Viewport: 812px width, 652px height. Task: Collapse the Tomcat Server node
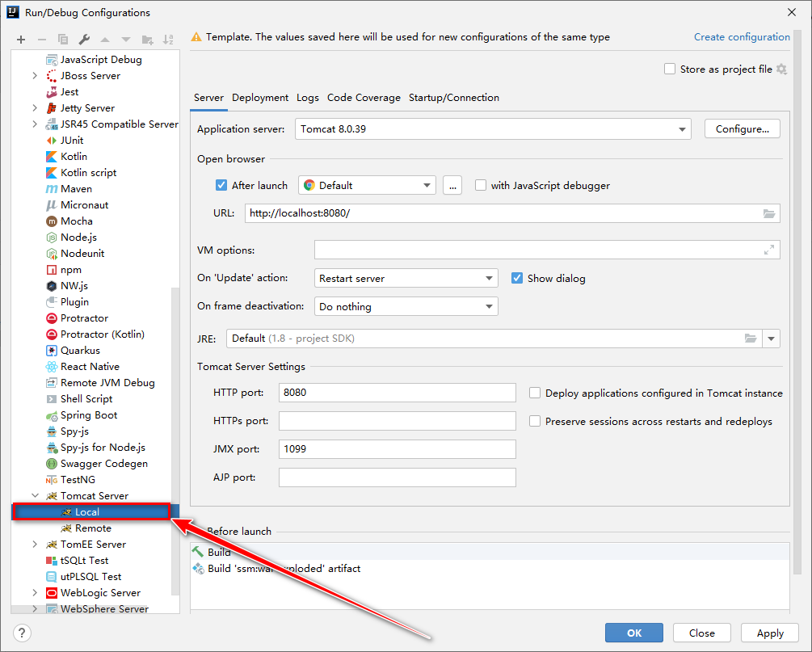tap(35, 495)
